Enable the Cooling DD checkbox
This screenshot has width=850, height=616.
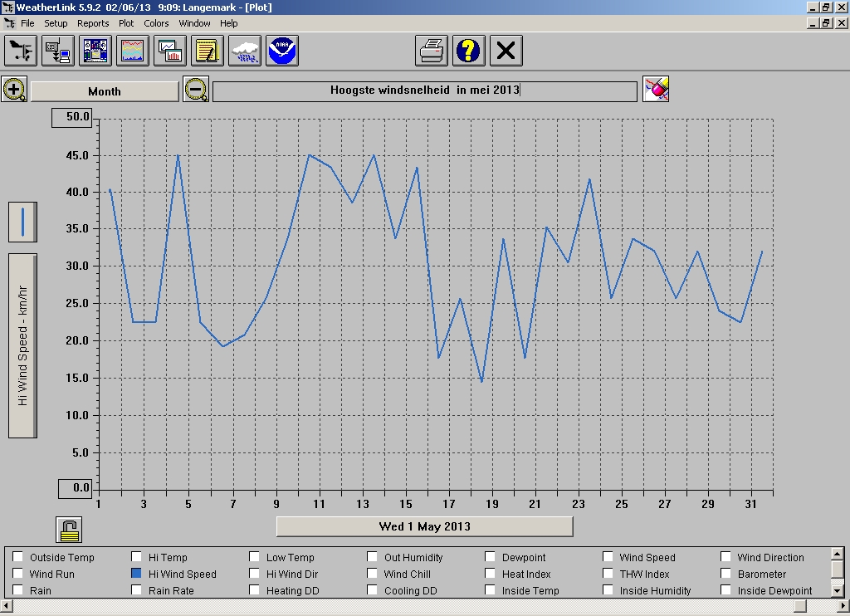click(373, 590)
